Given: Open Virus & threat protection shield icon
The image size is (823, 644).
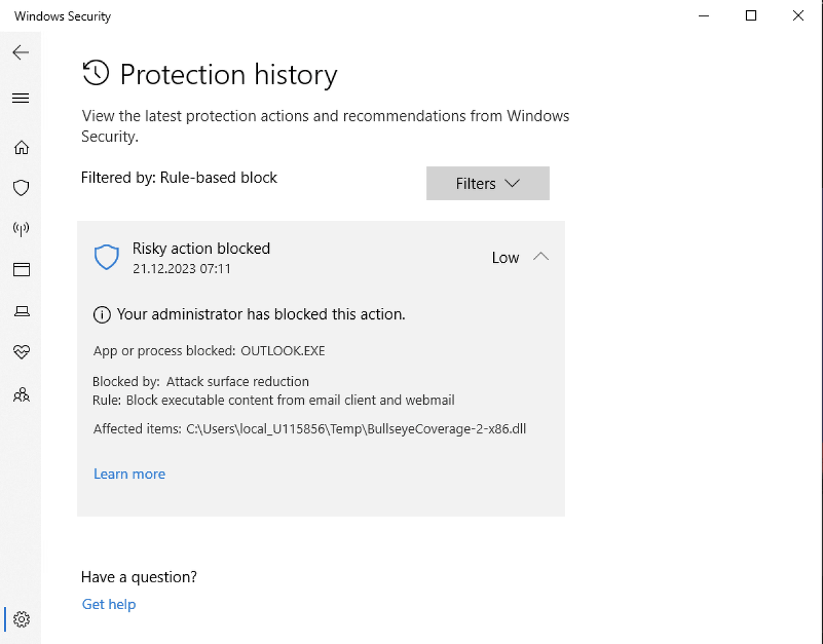Looking at the screenshot, I should pyautogui.click(x=21, y=188).
